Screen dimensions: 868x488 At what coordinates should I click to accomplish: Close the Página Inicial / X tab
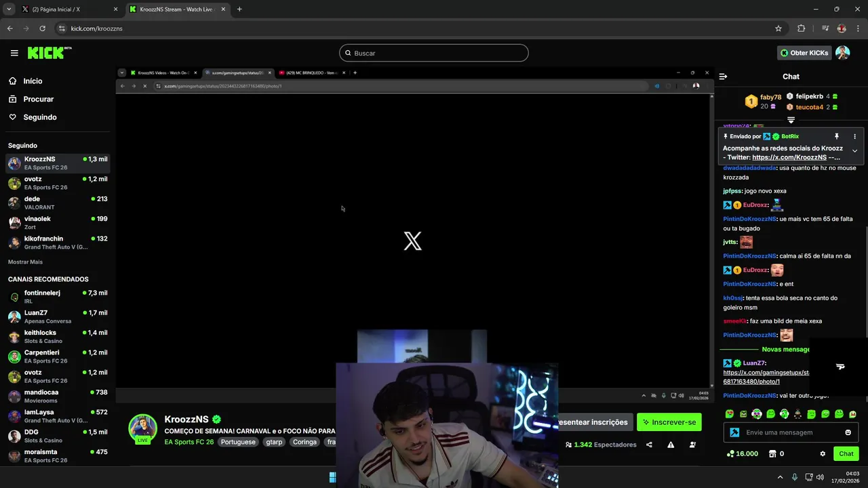coord(115,9)
